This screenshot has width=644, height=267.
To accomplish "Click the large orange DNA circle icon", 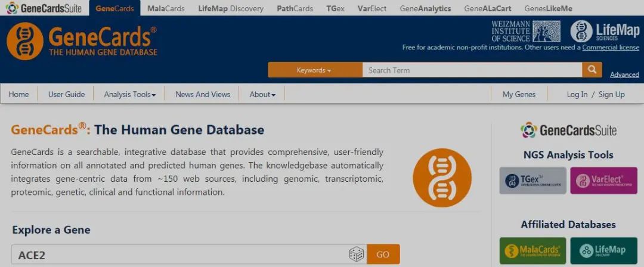I will pos(442,178).
